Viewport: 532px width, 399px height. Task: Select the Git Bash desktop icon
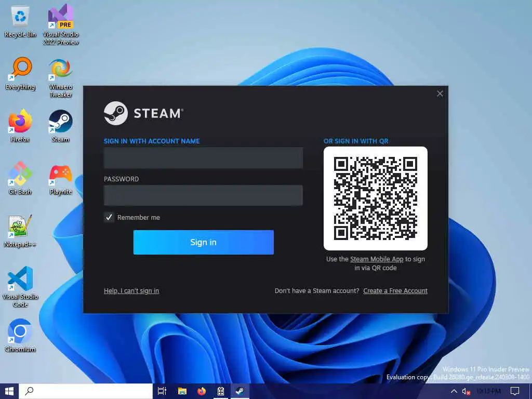(x=20, y=178)
